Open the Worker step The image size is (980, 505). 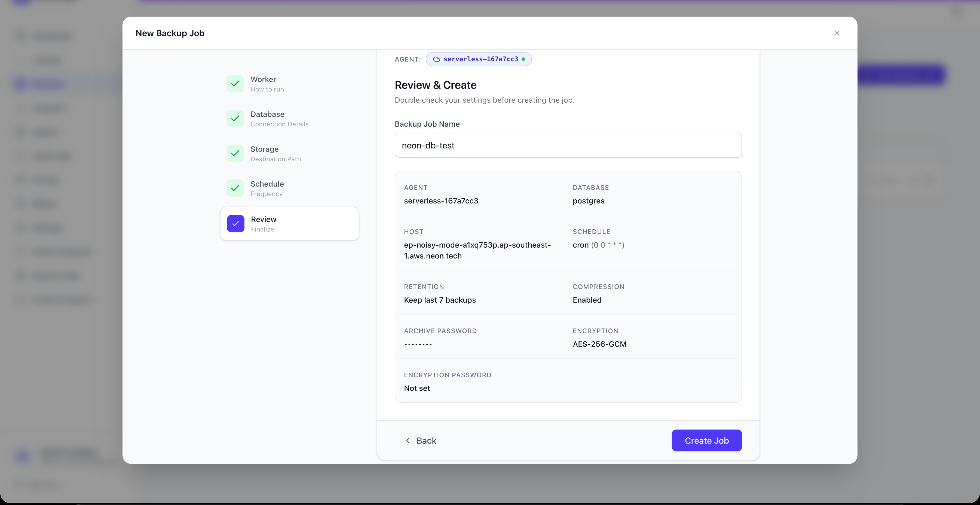(x=290, y=84)
